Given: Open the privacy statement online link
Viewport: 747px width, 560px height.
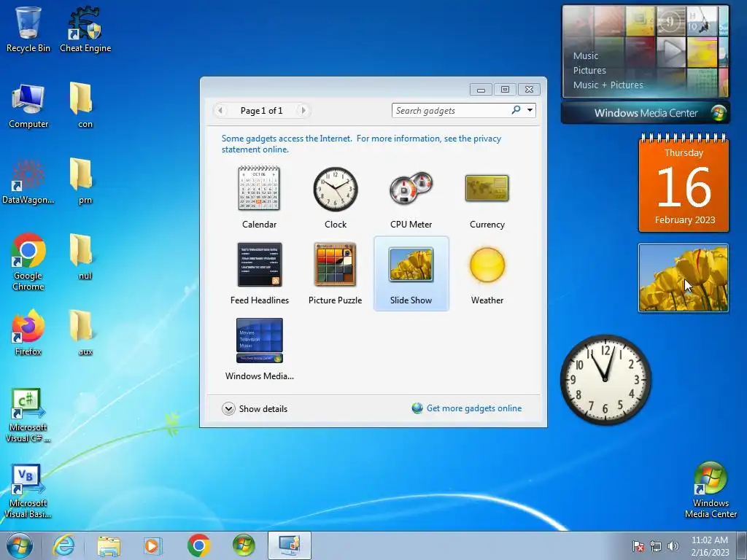Looking at the screenshot, I should pos(361,144).
